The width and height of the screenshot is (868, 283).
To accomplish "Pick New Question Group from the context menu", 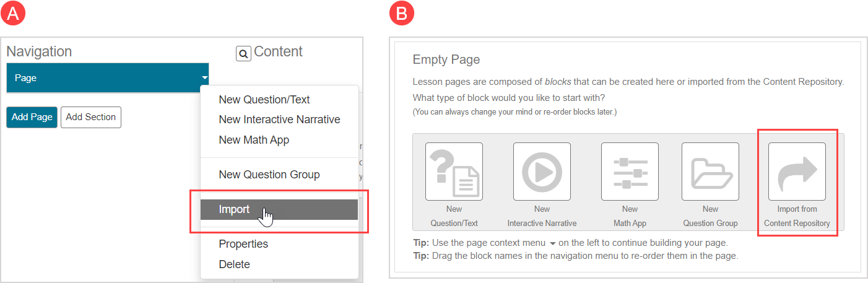I will (x=269, y=175).
